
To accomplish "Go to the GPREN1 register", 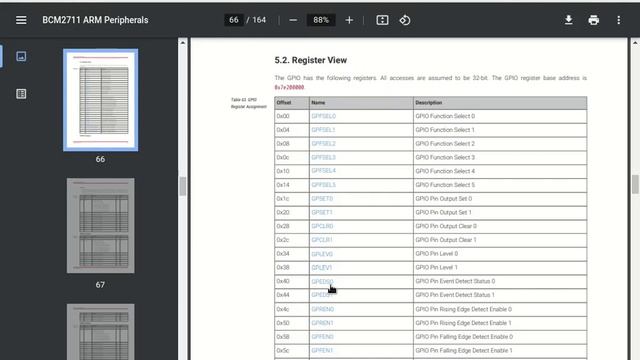I will coord(322,323).
